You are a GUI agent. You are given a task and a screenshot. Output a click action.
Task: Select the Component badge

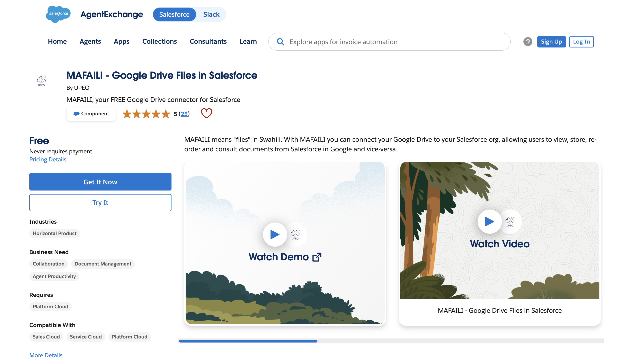pyautogui.click(x=91, y=114)
